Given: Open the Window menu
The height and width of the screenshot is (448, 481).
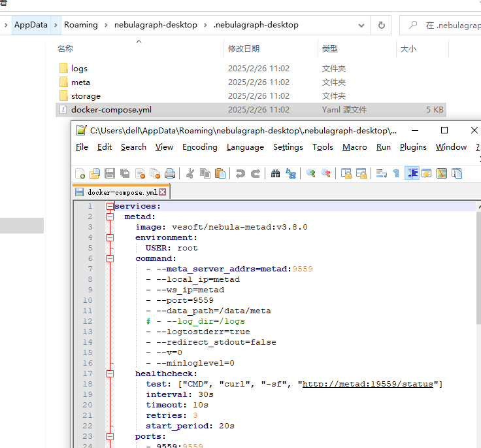Looking at the screenshot, I should coord(451,147).
